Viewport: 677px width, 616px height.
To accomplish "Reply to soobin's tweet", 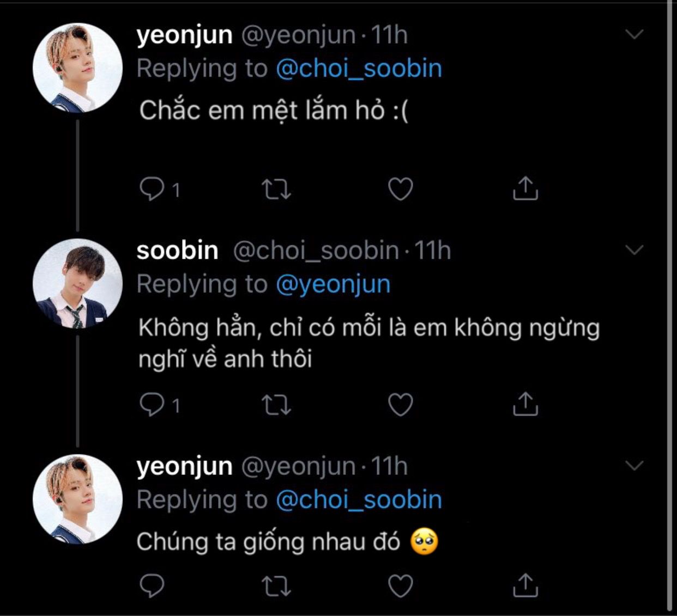I will coord(152,404).
